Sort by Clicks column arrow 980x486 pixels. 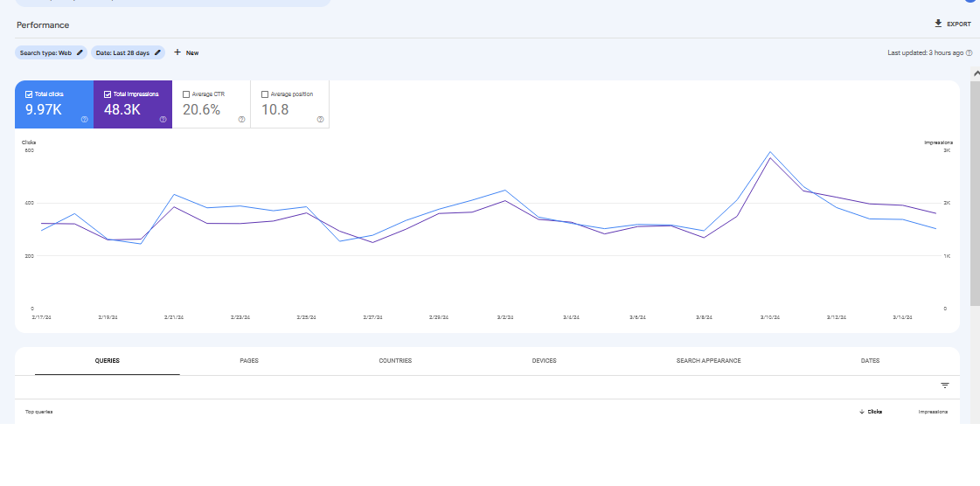[862, 412]
